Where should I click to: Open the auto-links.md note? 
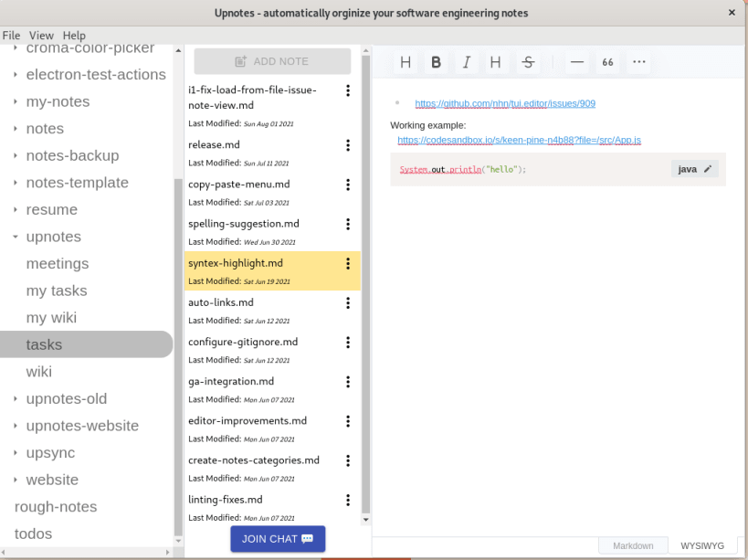221,302
